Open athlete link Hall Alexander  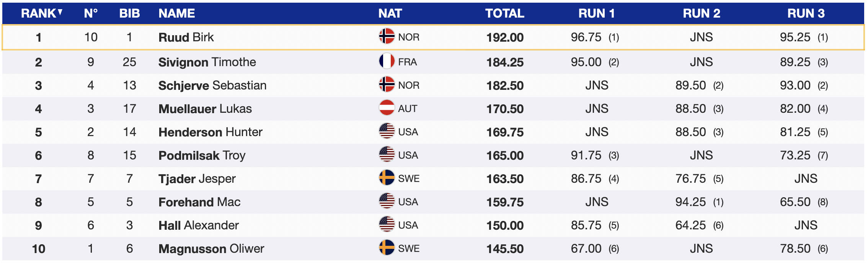point(199,225)
